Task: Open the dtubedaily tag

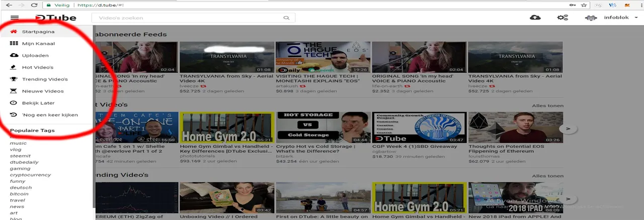Action: point(24,162)
